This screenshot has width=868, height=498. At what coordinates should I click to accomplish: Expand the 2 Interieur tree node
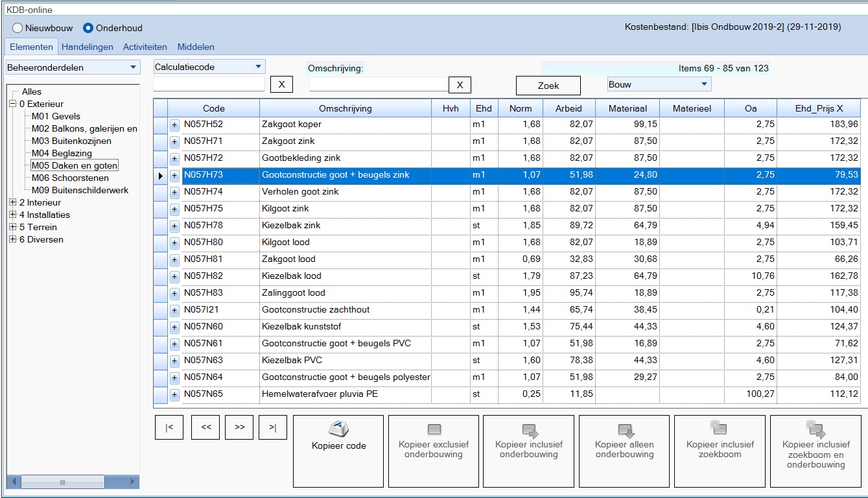[13, 202]
